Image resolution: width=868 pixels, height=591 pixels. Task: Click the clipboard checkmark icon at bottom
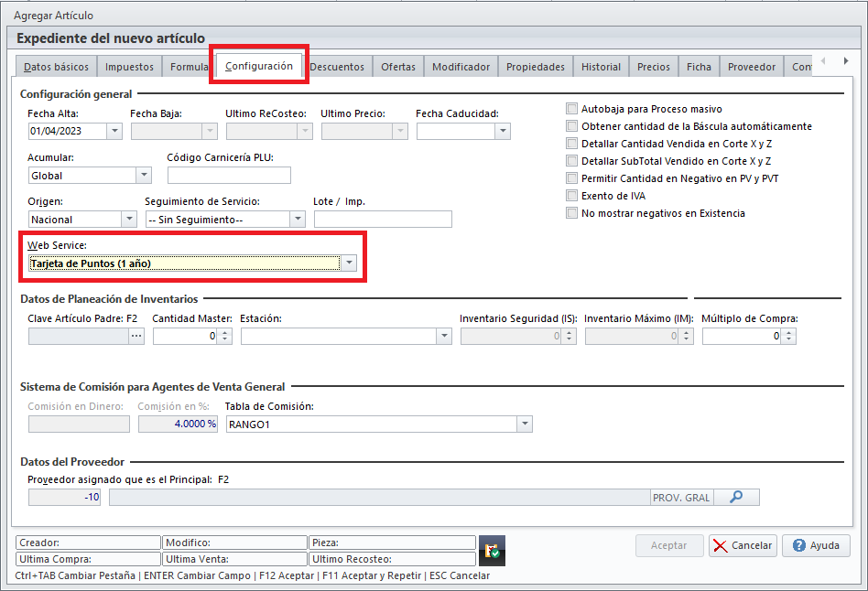pyautogui.click(x=493, y=550)
